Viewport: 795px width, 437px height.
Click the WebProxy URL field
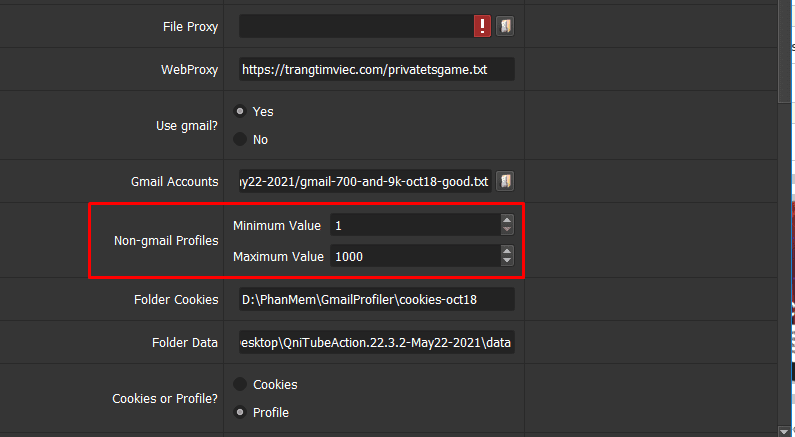(376, 69)
